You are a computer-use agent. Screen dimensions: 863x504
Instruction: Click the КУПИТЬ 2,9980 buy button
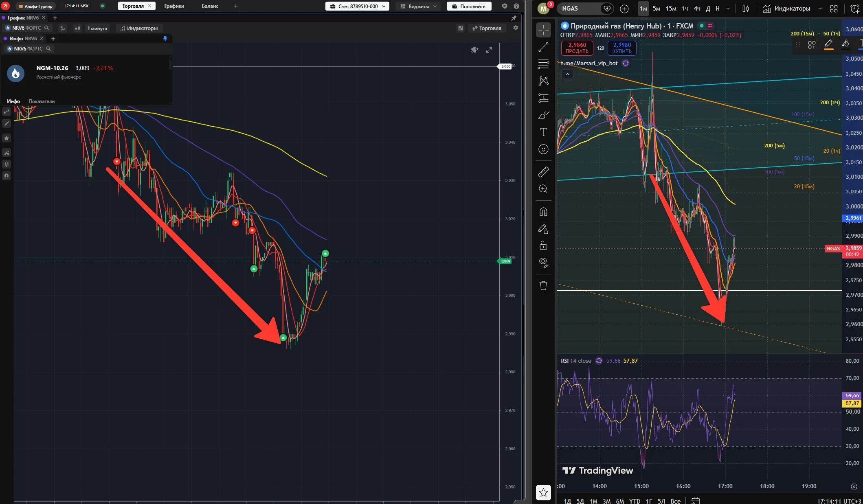point(622,48)
